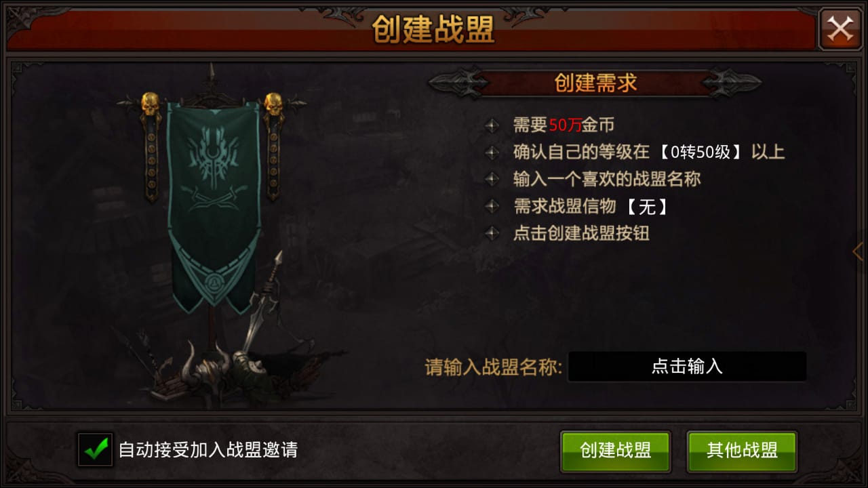
Task: Click the 请输入战盟名称 label
Action: coord(494,367)
